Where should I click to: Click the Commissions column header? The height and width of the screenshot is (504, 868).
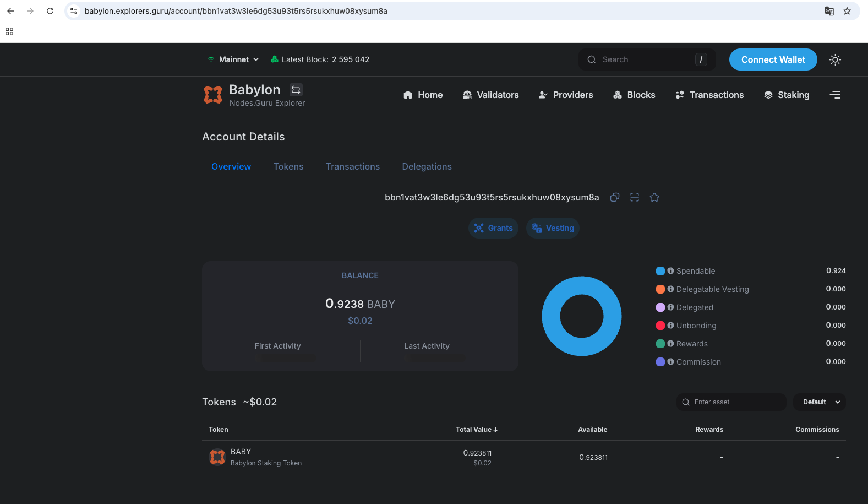817,430
